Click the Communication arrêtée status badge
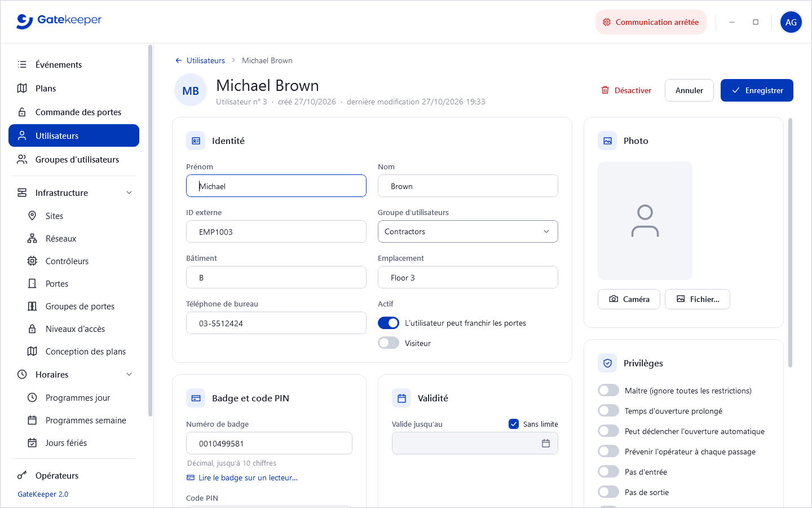 [651, 22]
